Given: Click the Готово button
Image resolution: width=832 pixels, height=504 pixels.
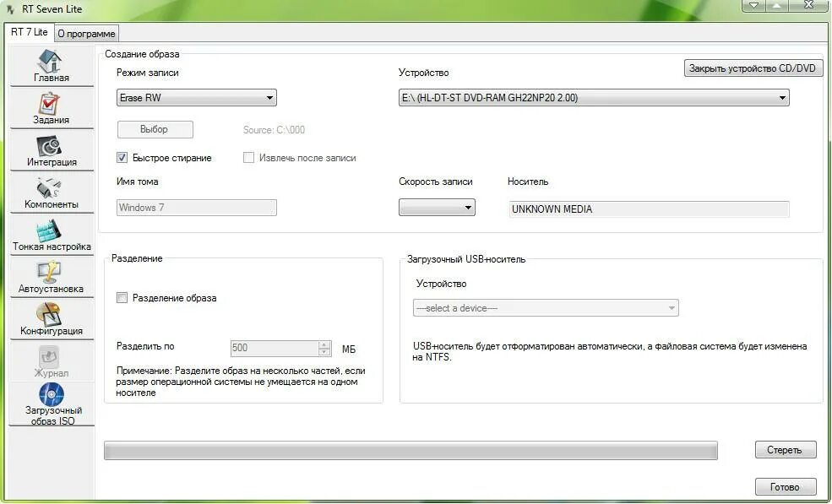Looking at the screenshot, I should pos(786,486).
